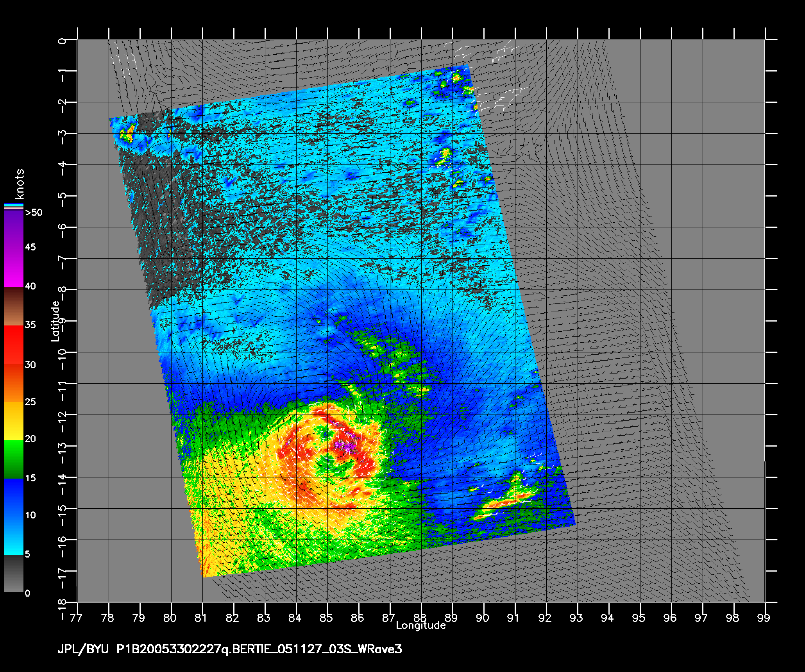
Task: Click the 'P1B20053302227q.BERTIE_051127_03S_WRave3' filename caption
Action: [x=259, y=649]
